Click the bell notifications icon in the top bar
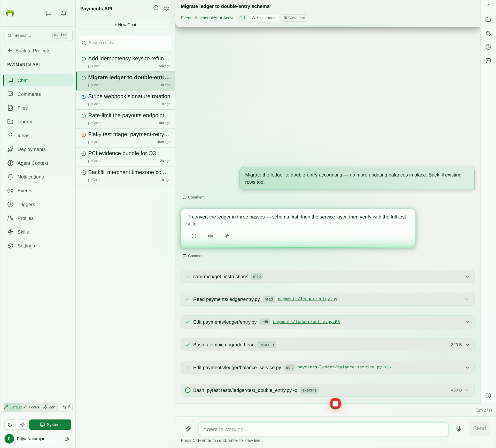The width and height of the screenshot is (496, 448). (x=64, y=13)
